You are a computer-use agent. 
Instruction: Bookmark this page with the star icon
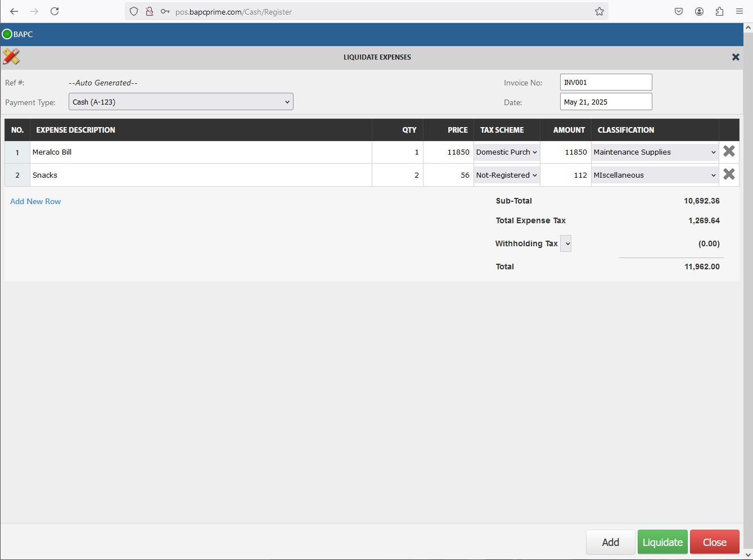(x=599, y=11)
